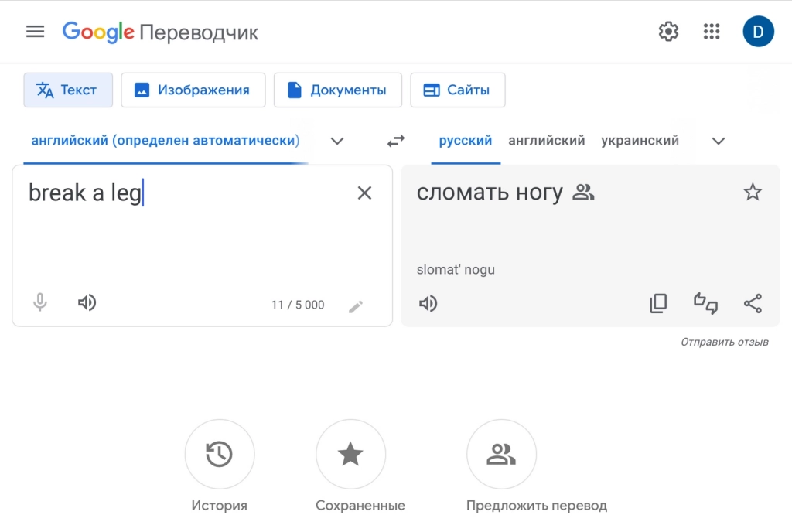Open the hamburger main menu
The height and width of the screenshot is (532, 792).
[x=36, y=32]
